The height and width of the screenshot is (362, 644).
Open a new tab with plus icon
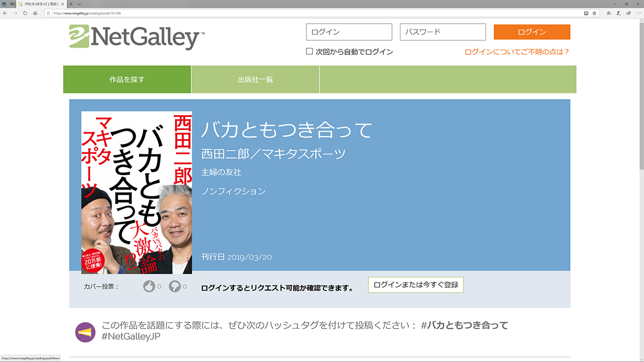pyautogui.click(x=71, y=4)
